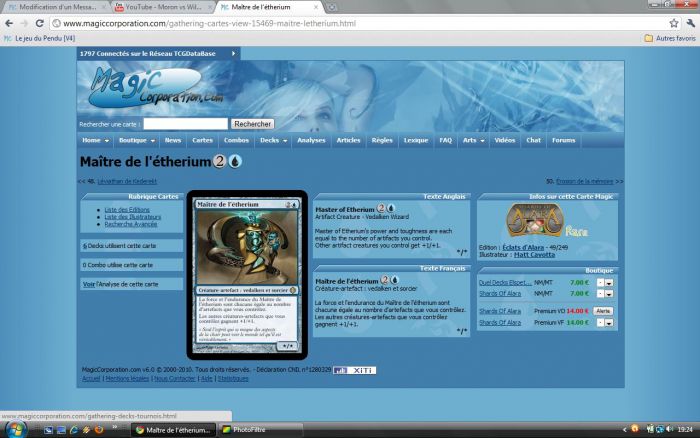Expand hidden quick launch items chevron

[115, 427]
